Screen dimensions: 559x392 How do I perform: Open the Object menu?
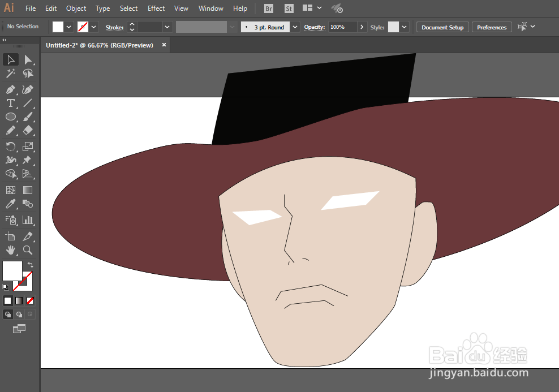pos(76,8)
